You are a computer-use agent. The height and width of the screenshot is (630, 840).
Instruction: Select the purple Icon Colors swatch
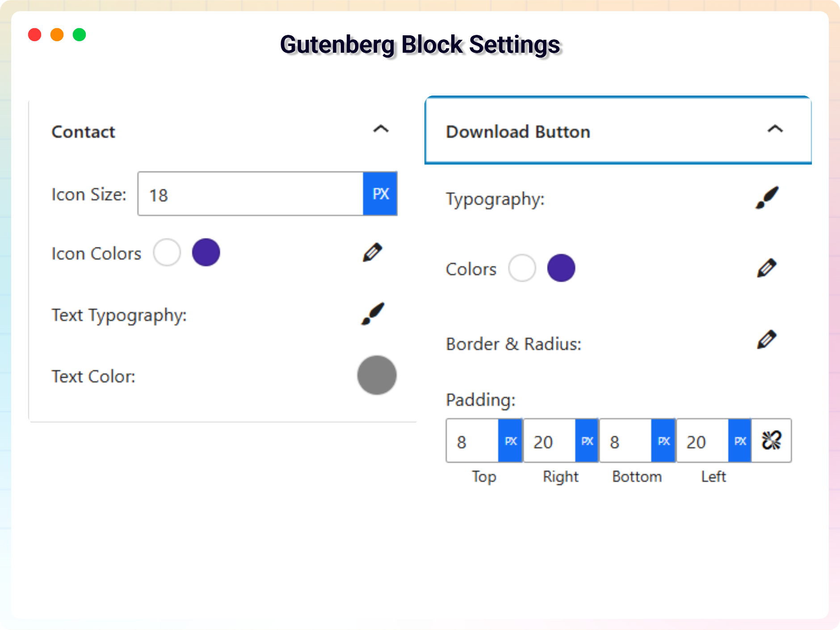click(206, 252)
